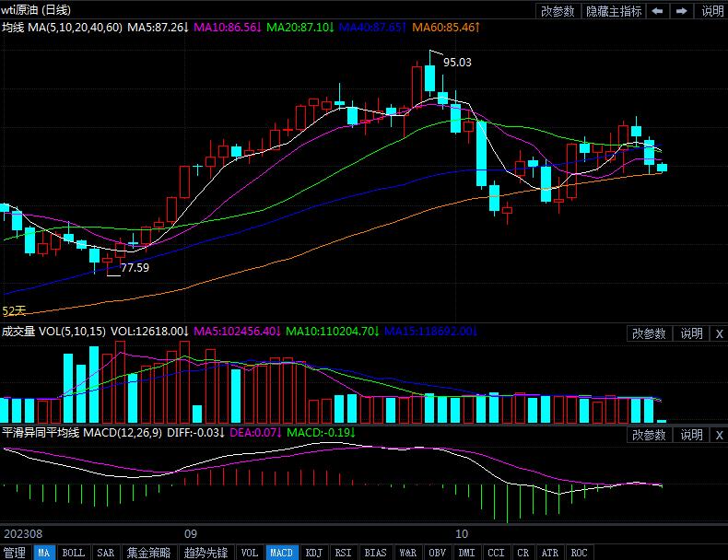Viewport: 728px width, 560px height.
Task: Click 说明 in the volume panel
Action: pyautogui.click(x=691, y=333)
